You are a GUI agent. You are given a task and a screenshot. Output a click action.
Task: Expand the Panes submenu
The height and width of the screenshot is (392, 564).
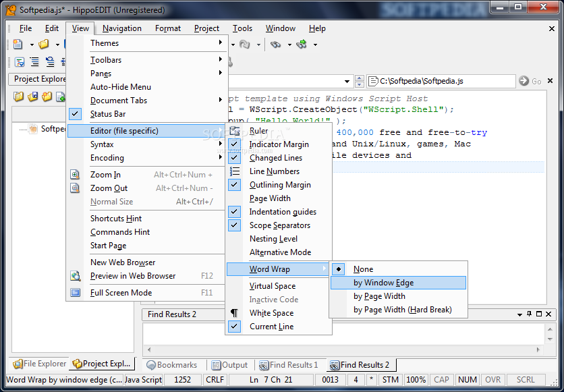(148, 74)
